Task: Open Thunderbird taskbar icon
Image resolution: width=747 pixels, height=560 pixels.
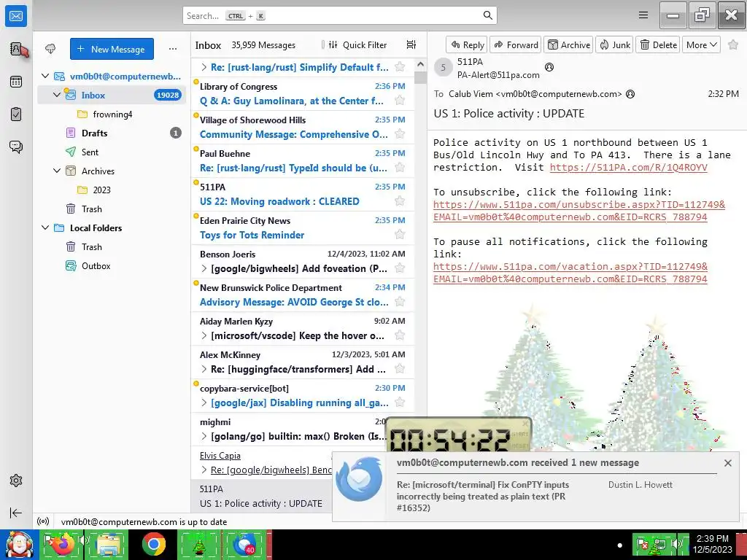Action: 246,544
